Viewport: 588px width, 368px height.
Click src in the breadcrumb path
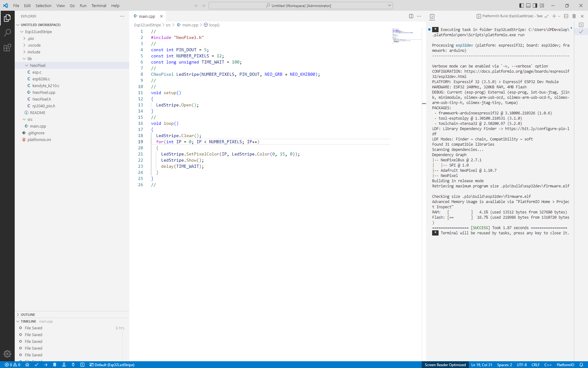point(168,25)
